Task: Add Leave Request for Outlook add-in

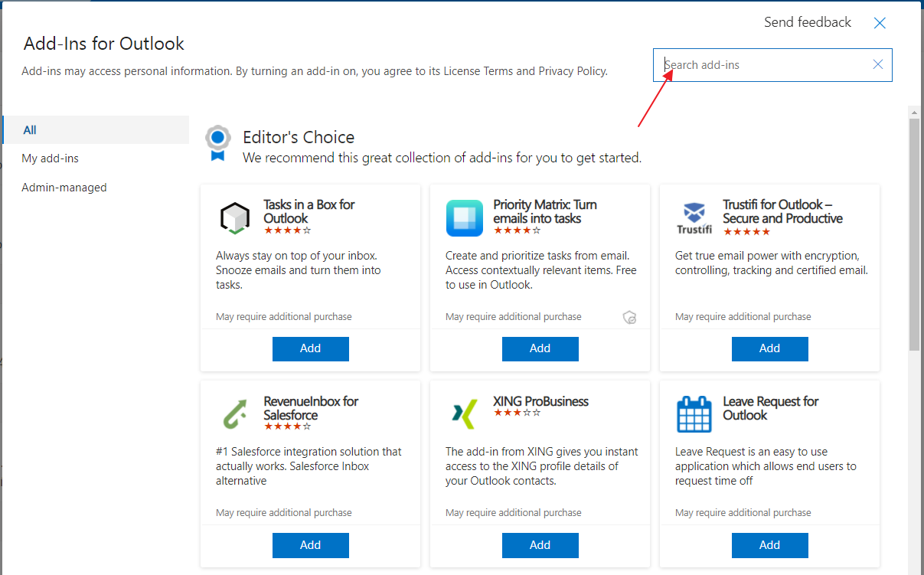Action: [x=770, y=545]
